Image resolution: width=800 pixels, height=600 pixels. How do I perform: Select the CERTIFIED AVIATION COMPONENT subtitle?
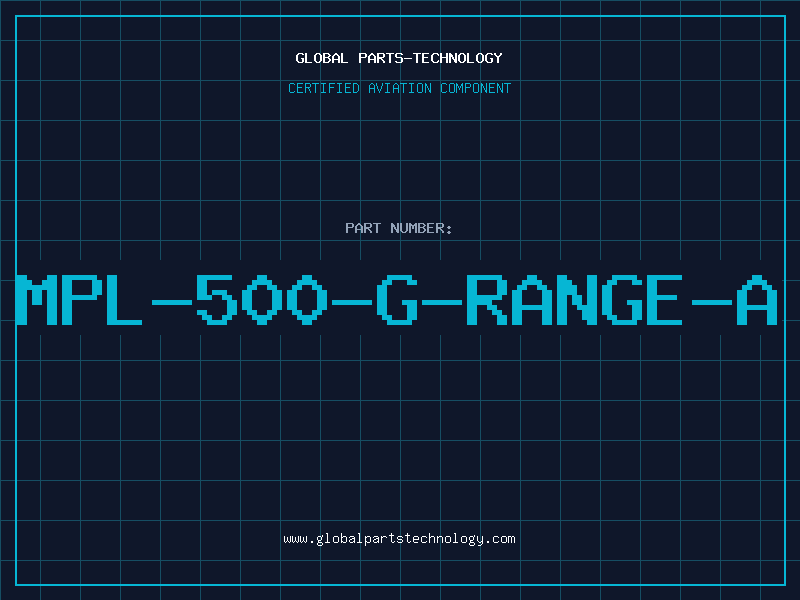(x=399, y=88)
